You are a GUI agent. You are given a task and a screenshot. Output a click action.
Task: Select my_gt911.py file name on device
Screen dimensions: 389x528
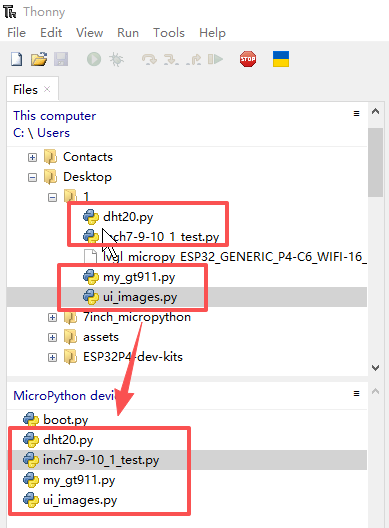(79, 480)
